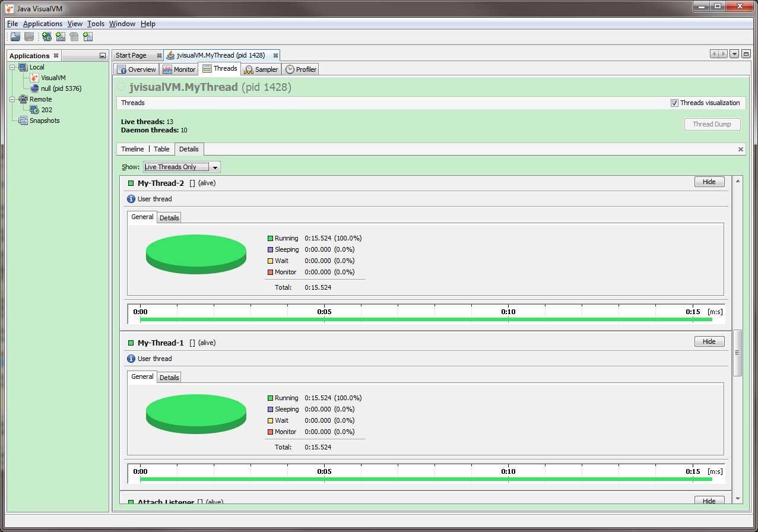
Task: Collapse the Local tree node
Action: tap(12, 67)
